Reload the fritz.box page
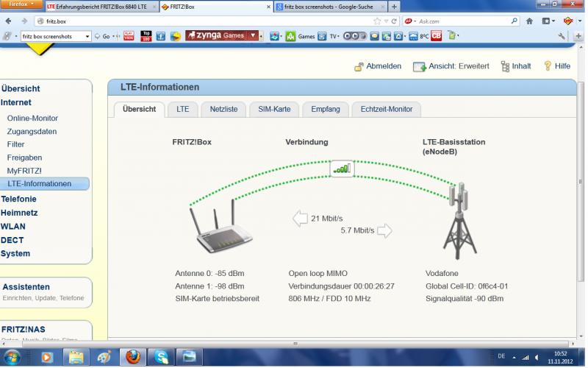This screenshot has width=588, height=368. click(394, 21)
